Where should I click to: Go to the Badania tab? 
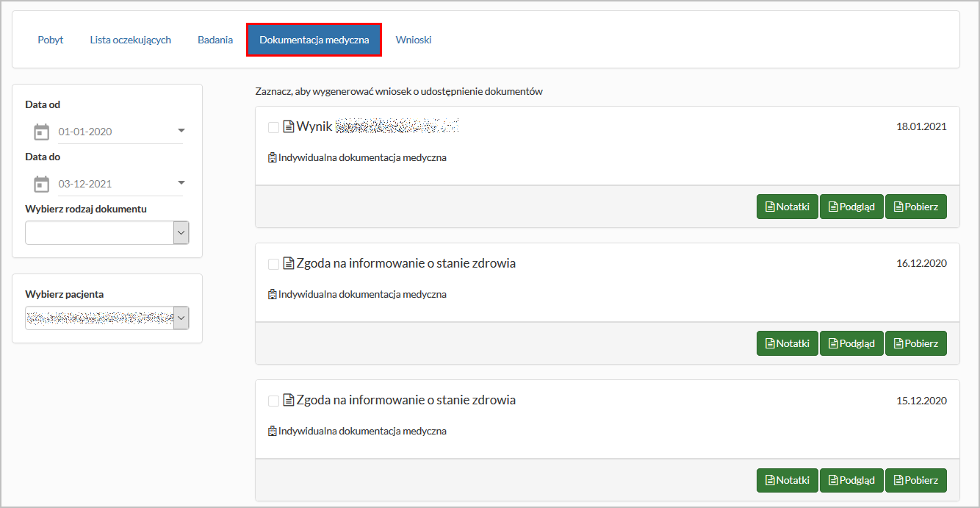pos(215,40)
